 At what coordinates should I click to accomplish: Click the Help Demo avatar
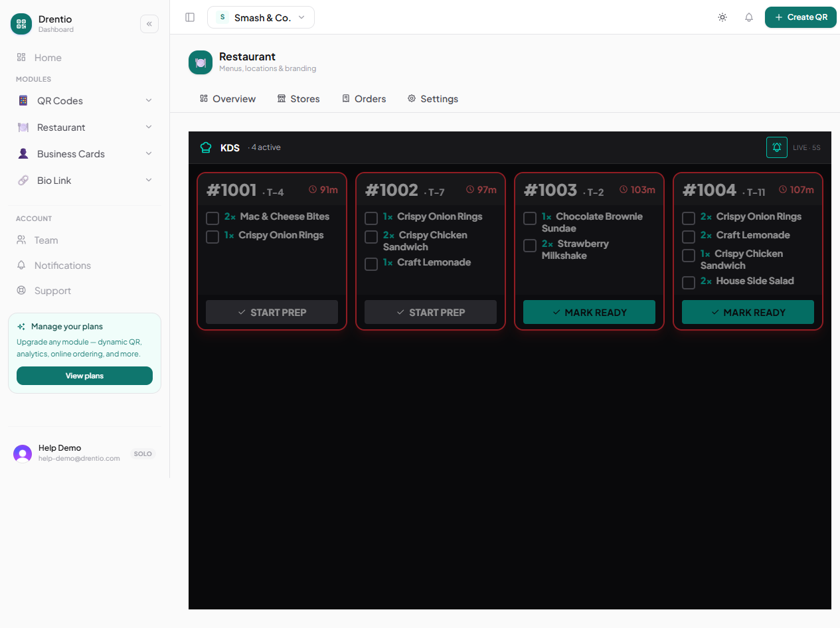23,454
